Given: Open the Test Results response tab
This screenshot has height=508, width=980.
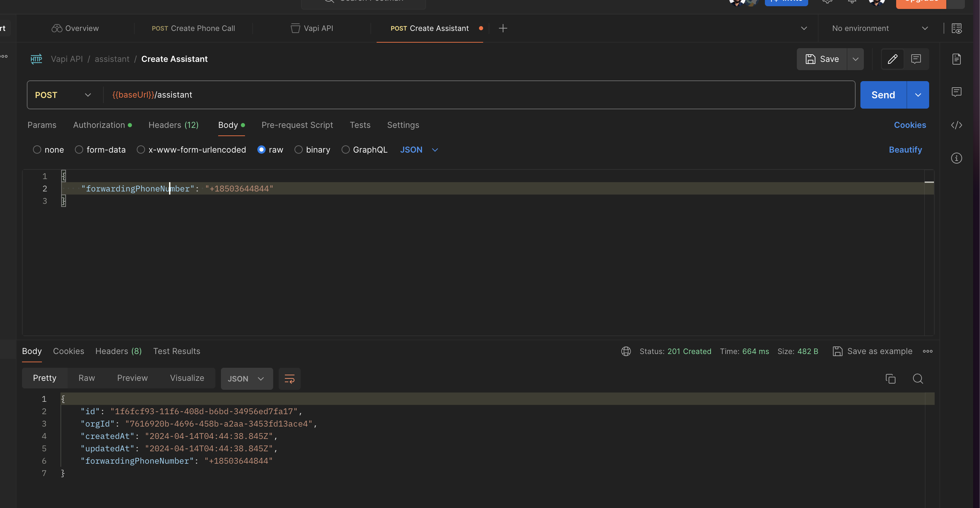Looking at the screenshot, I should point(177,351).
